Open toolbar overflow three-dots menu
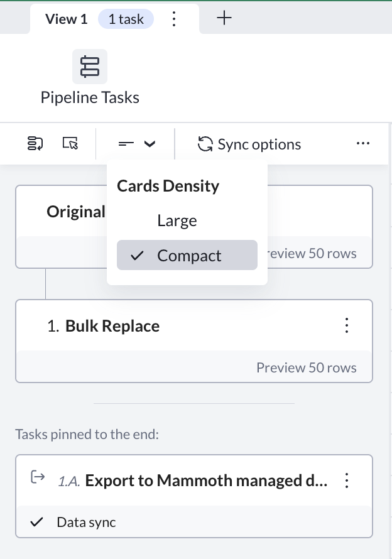Image resolution: width=392 pixels, height=559 pixels. [x=362, y=144]
